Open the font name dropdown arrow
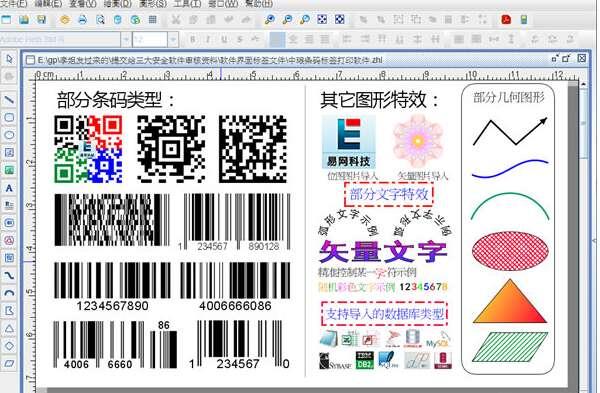 126,39
